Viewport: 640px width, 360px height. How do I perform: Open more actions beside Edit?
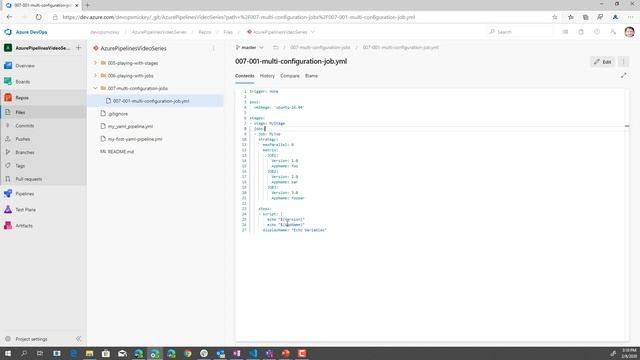point(623,62)
